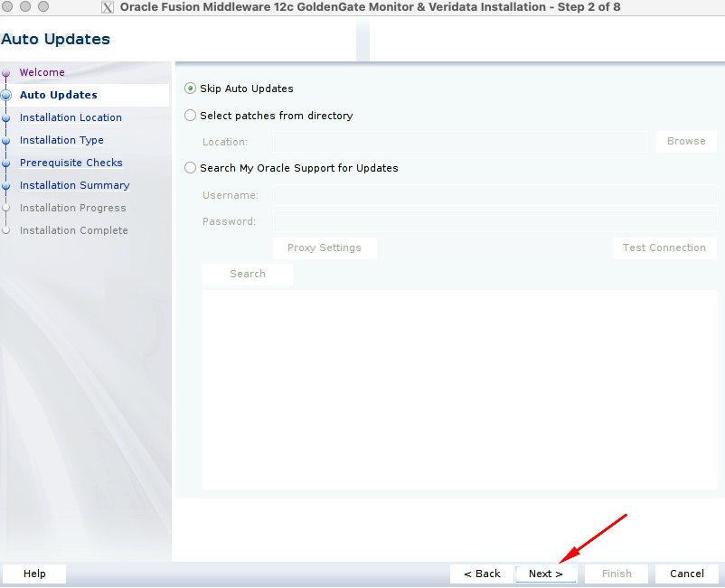Viewport: 725px width, 588px height.
Task: Jump to the Installation Type step
Action: pos(61,140)
